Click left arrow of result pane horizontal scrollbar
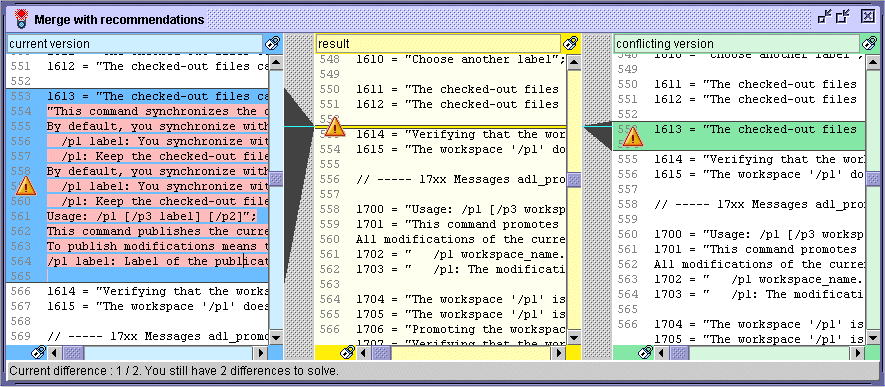 pyautogui.click(x=364, y=353)
